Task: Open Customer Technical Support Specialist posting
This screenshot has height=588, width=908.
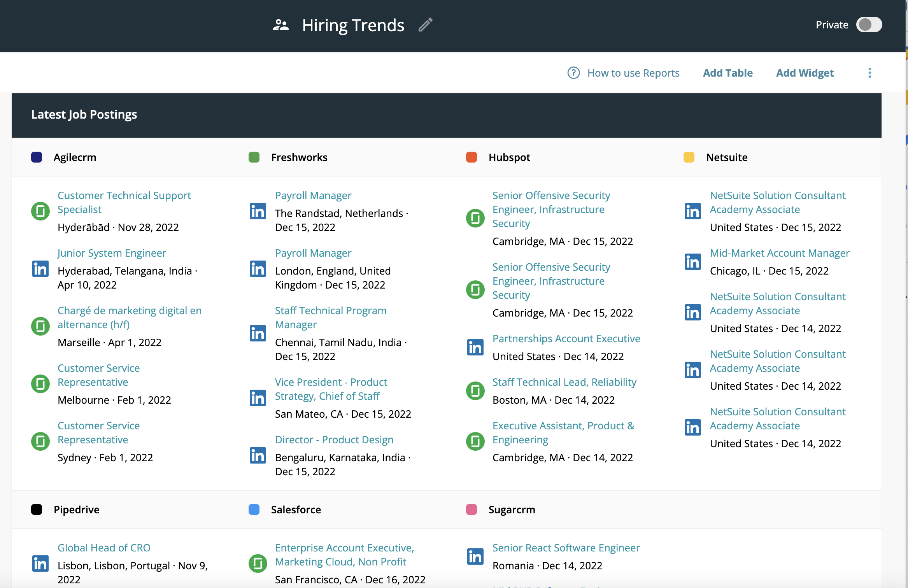Action: pyautogui.click(x=124, y=202)
